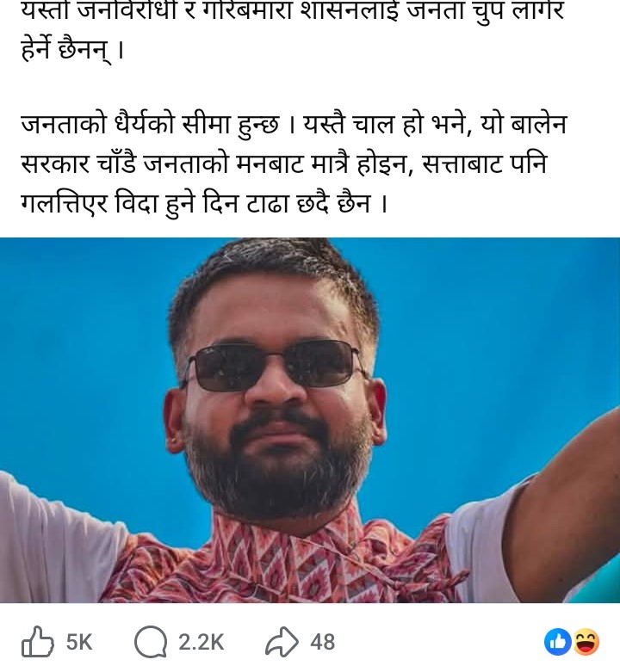Select the line starting 'जनताको धैर्यको सीमा'
The width and height of the screenshot is (620, 672).
(x=294, y=125)
